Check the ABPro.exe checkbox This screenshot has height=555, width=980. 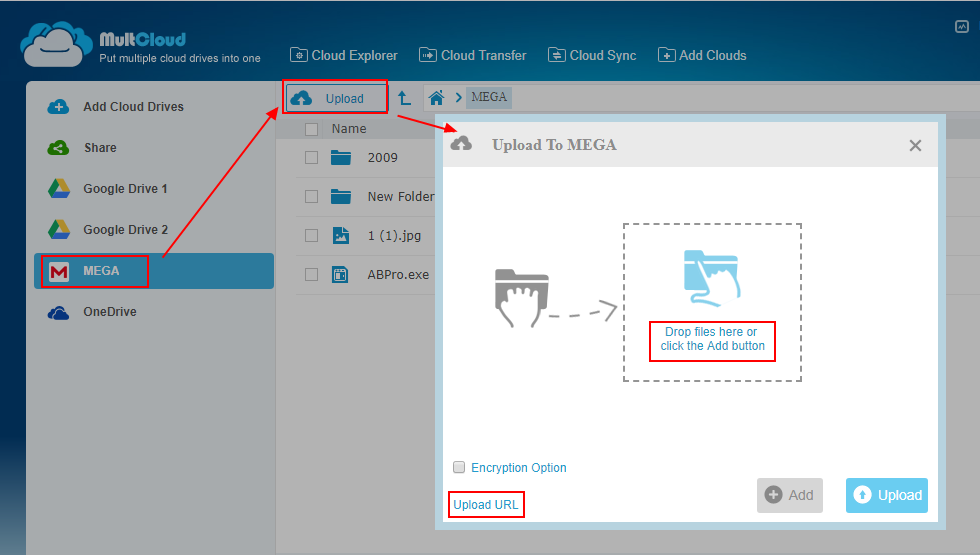coord(311,274)
